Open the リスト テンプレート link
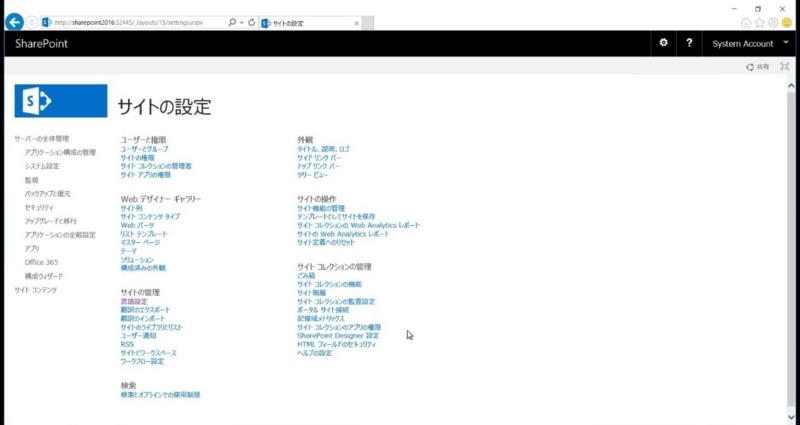800x425 pixels. tap(144, 234)
